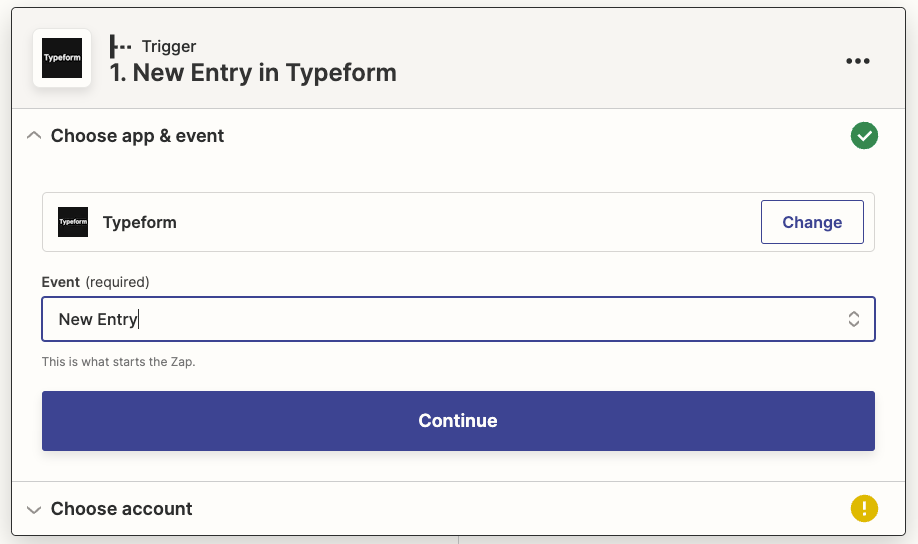Screen dimensions: 918x544
Task: Click the green checkmark status icon
Action: (x=864, y=136)
